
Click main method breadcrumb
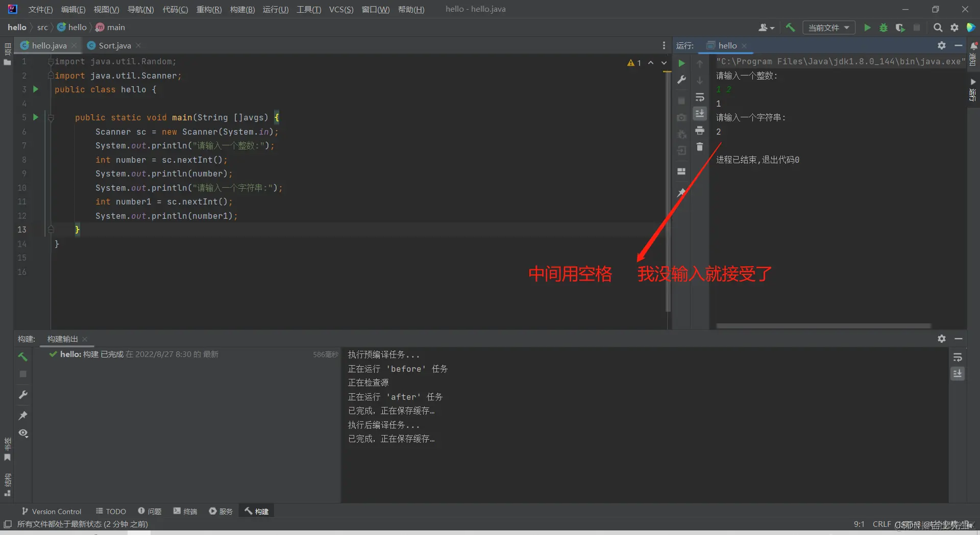pos(110,28)
